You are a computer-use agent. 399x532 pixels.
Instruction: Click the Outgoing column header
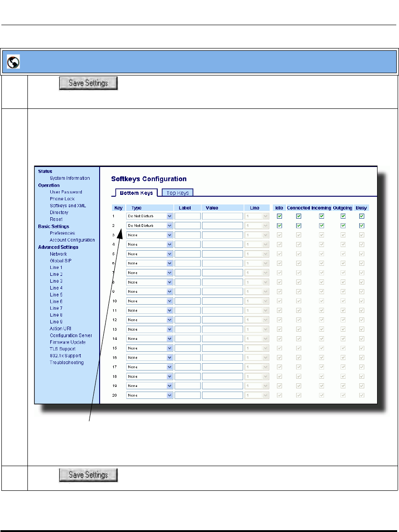pos(342,208)
